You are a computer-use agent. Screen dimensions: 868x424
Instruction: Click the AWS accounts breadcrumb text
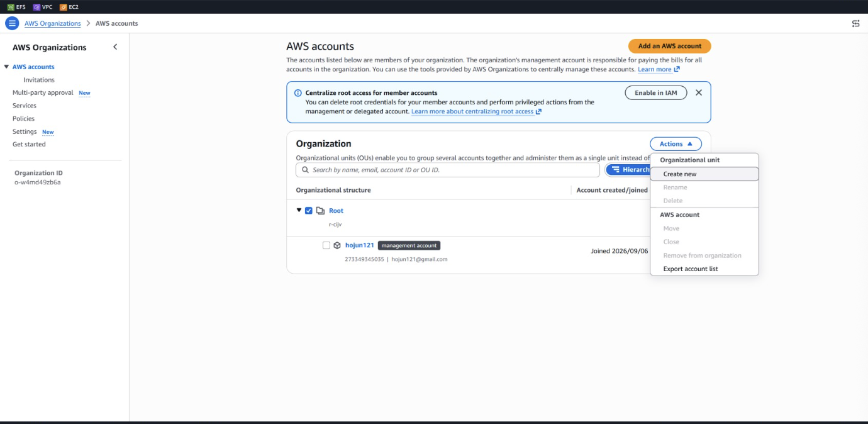click(117, 23)
